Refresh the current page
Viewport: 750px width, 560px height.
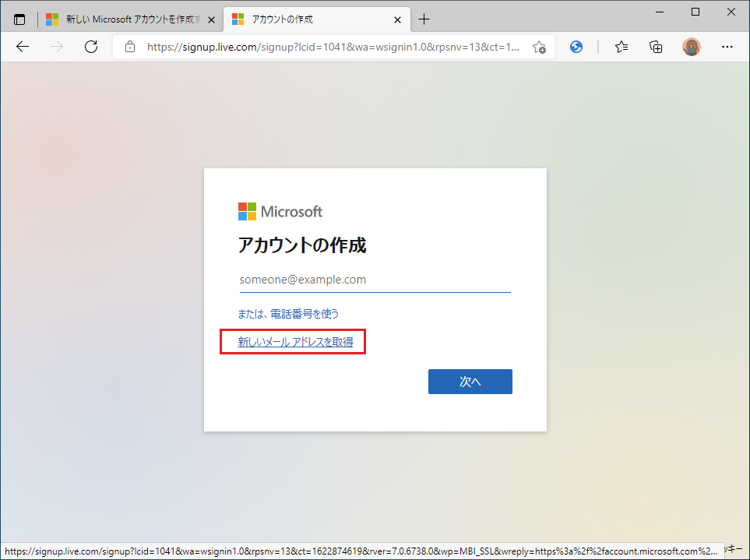(x=91, y=47)
